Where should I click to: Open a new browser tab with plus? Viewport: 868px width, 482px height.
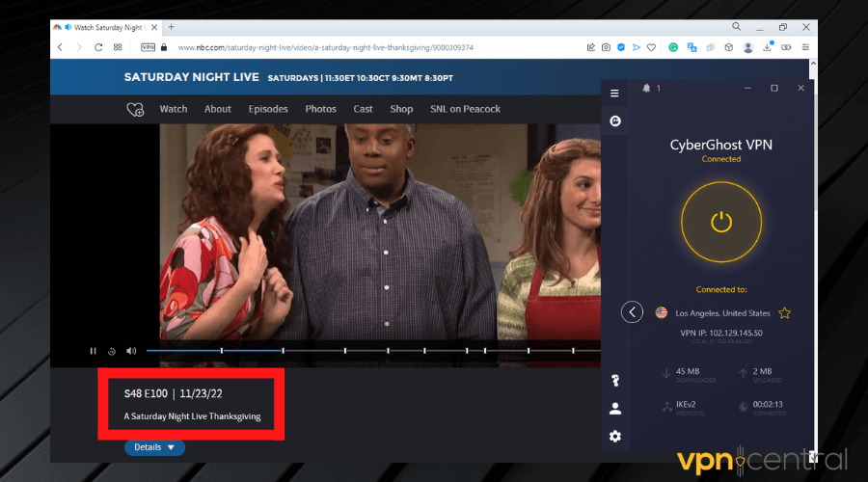point(171,27)
